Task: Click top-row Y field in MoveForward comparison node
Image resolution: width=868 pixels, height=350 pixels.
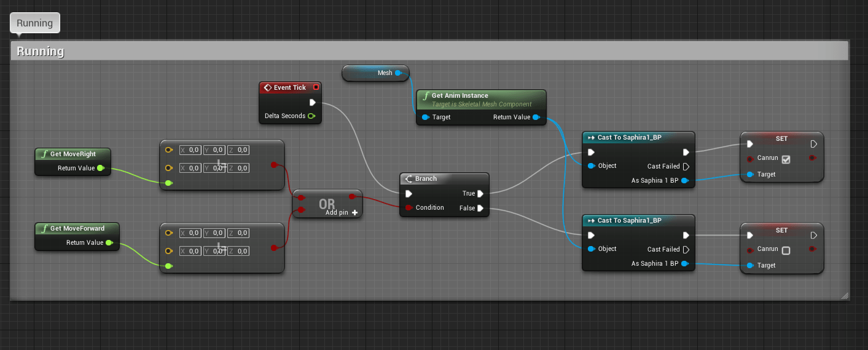Action: tap(214, 233)
